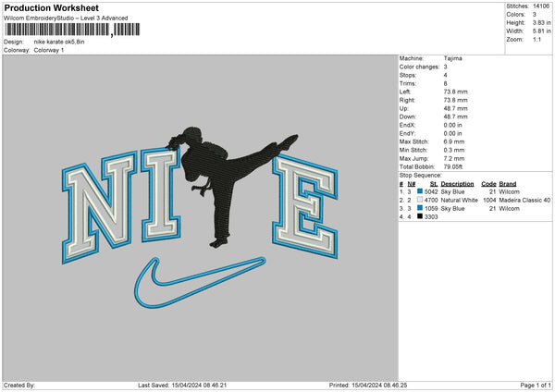Click the embroidered letter N
The width and height of the screenshot is (555, 392).
click(x=99, y=207)
